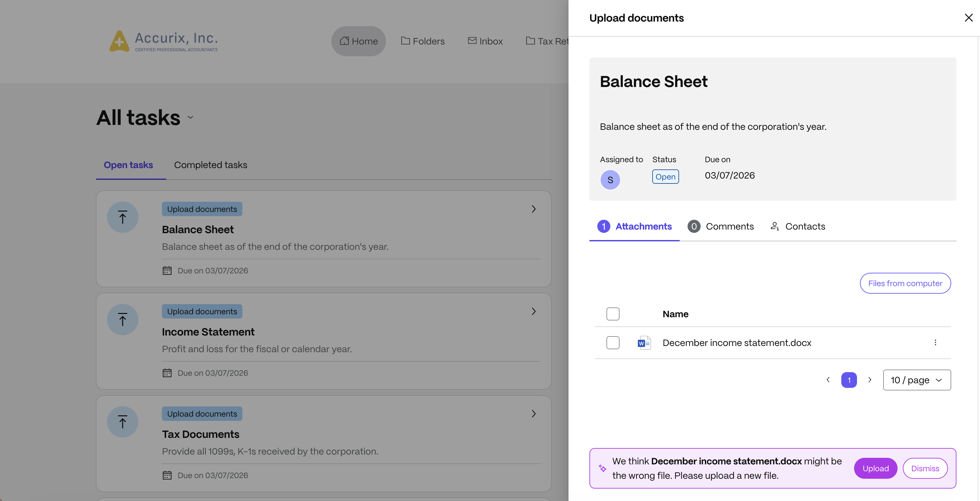This screenshot has height=501, width=980.
Task: Expand the Balance Sheet task chevron
Action: (x=534, y=209)
